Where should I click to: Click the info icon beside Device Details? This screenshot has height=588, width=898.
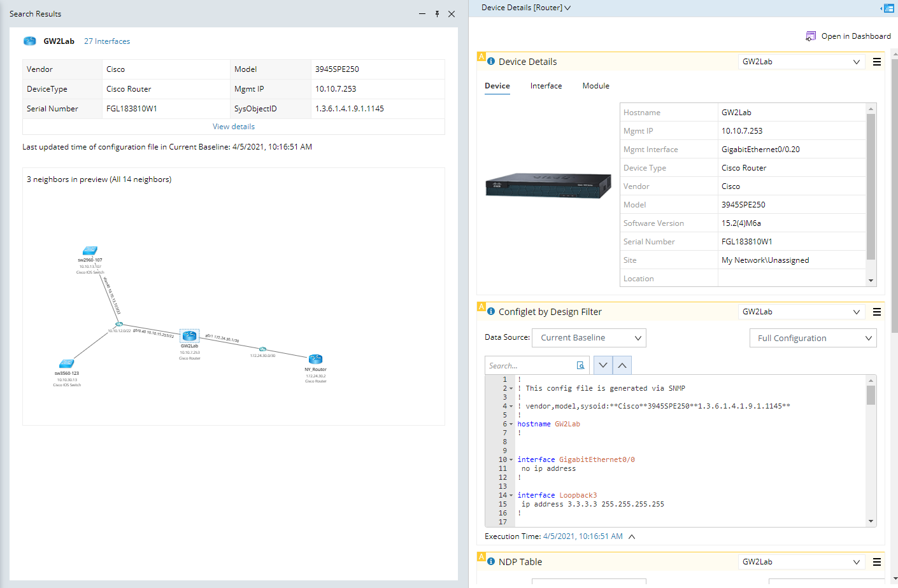[x=489, y=61]
